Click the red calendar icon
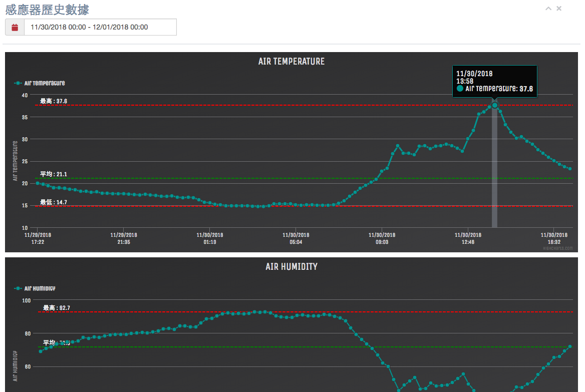The width and height of the screenshot is (585, 392). [x=15, y=27]
